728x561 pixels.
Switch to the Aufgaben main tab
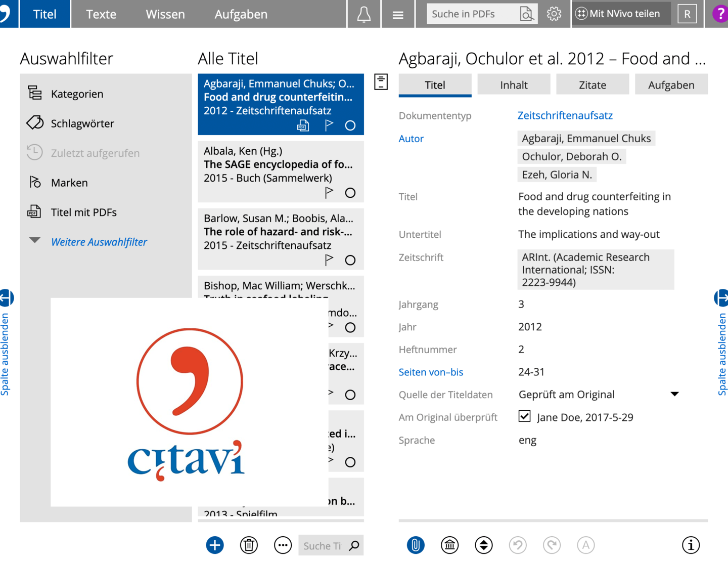(x=241, y=14)
